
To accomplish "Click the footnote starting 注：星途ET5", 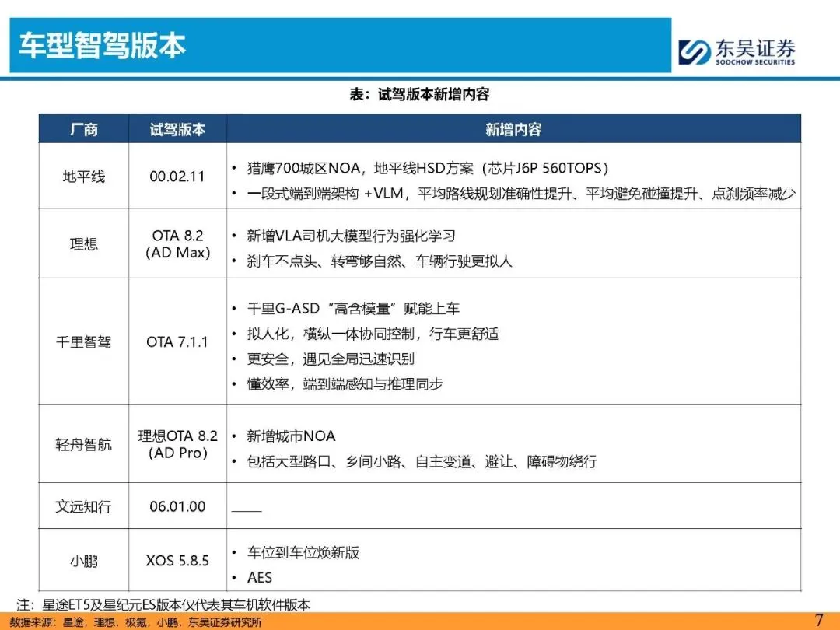I will point(163,605).
